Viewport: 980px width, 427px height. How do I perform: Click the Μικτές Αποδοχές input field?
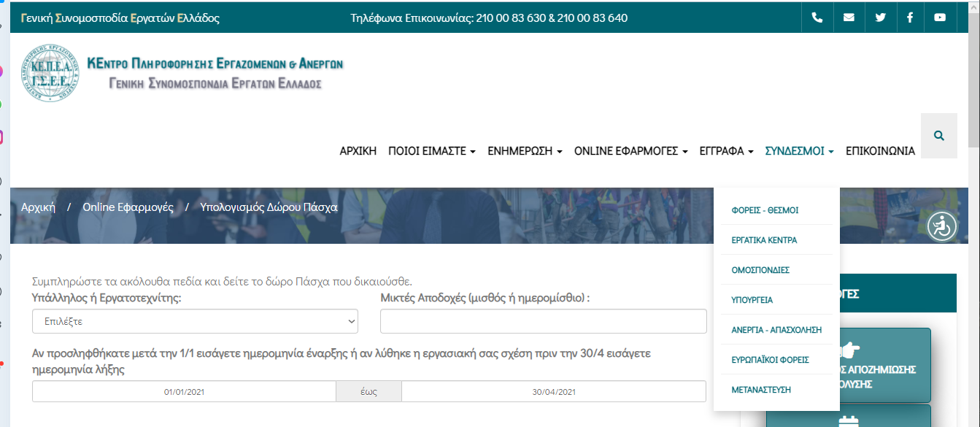click(544, 321)
